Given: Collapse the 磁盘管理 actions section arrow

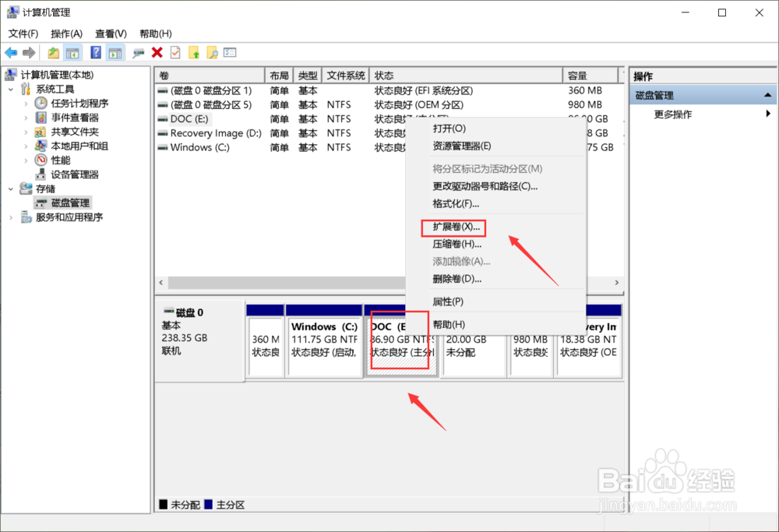Looking at the screenshot, I should pyautogui.click(x=768, y=95).
